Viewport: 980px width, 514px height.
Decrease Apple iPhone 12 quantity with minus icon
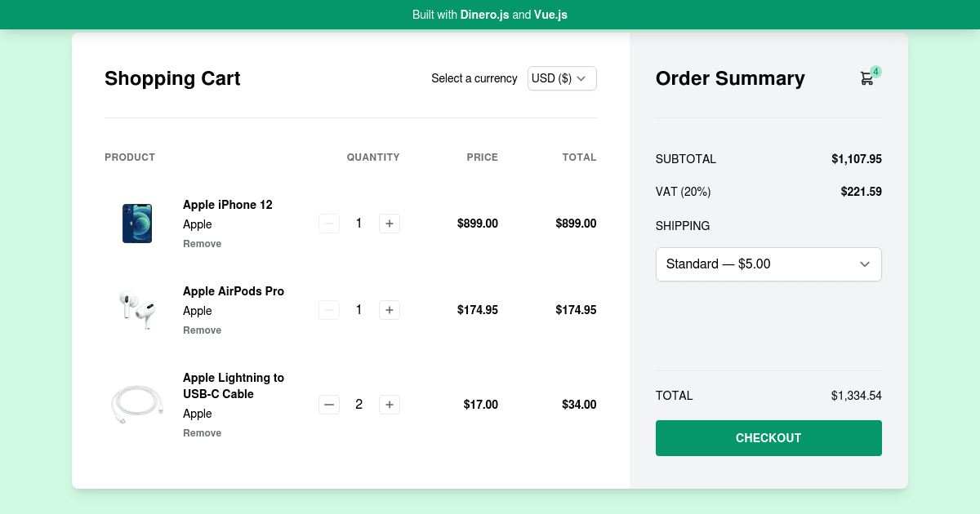click(x=329, y=223)
